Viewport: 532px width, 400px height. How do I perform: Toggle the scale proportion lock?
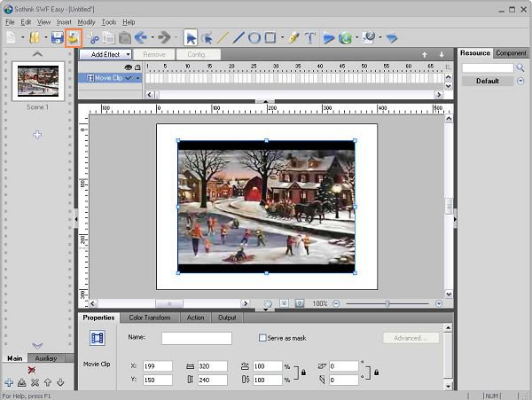coord(303,373)
